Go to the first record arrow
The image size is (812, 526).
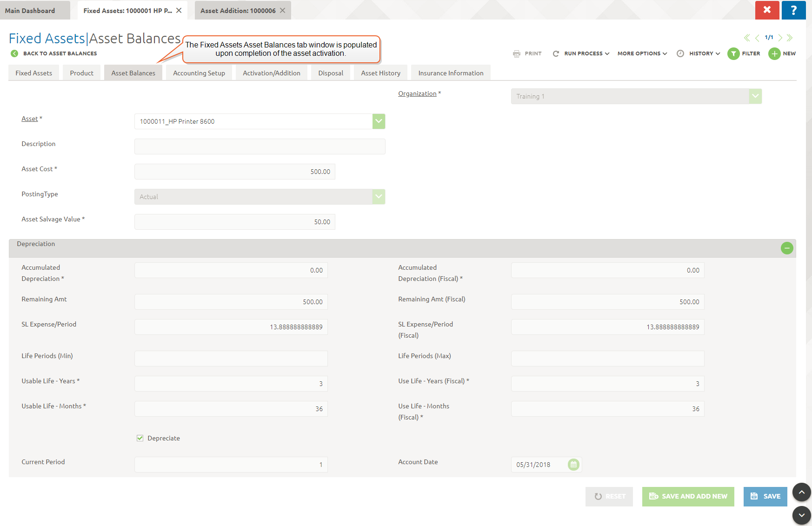pos(747,38)
